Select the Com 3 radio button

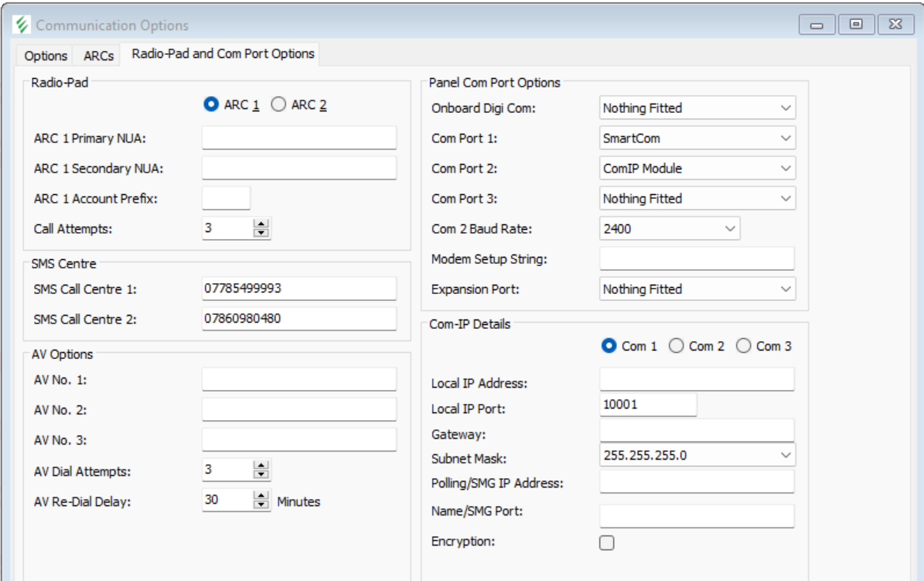[x=744, y=347]
